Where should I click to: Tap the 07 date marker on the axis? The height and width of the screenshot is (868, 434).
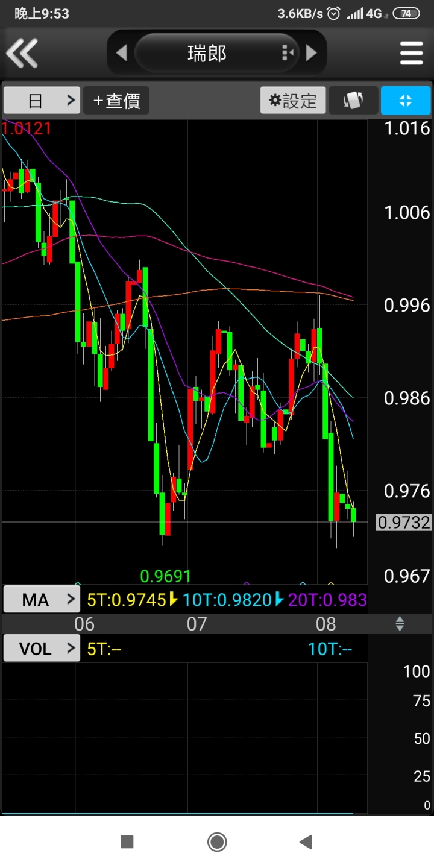[197, 624]
